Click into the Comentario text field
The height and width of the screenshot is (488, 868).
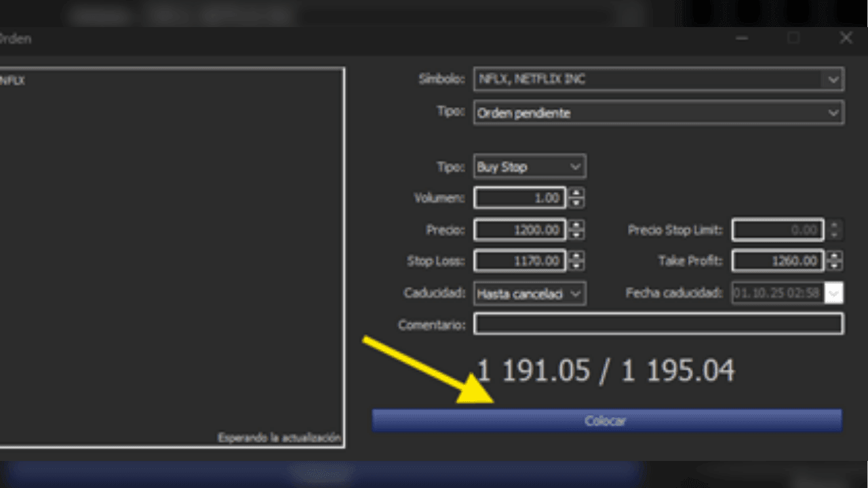(658, 324)
